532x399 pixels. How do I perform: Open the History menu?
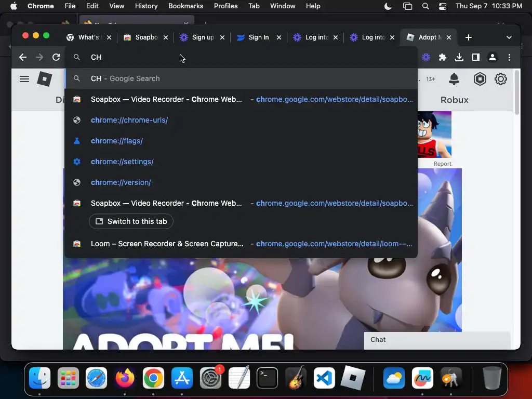click(x=146, y=6)
